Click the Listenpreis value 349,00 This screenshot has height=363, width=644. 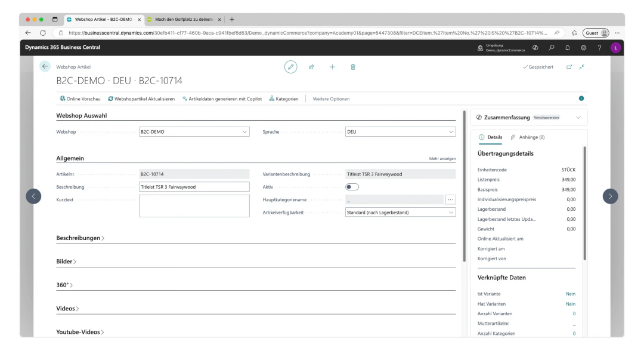[568, 180]
